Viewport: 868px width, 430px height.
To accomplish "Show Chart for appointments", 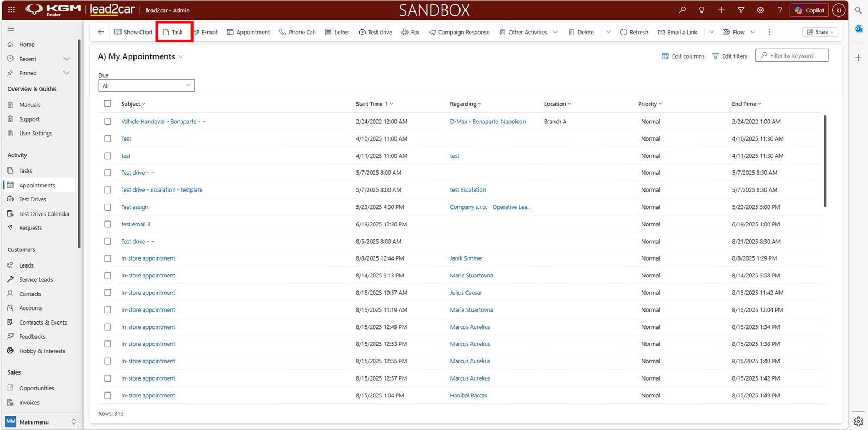I will tap(133, 32).
